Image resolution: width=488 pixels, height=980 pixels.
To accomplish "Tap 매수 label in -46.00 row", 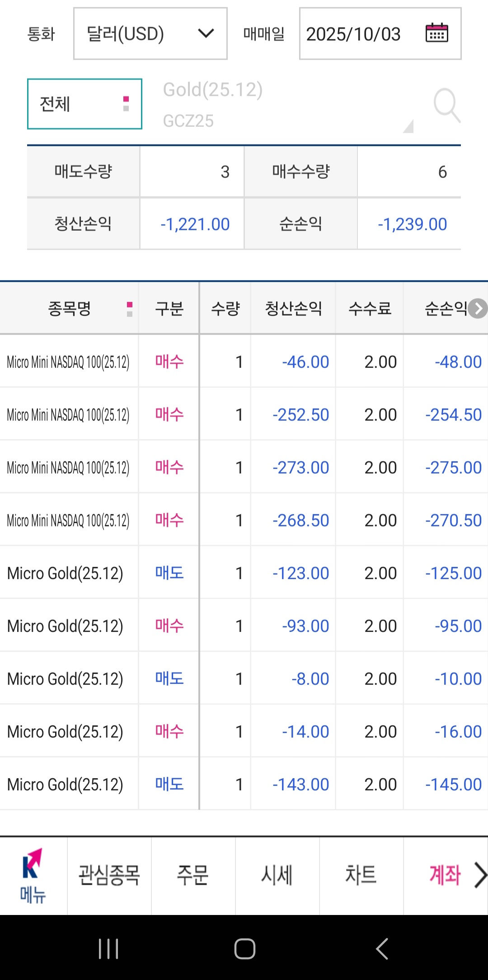I will 169,362.
